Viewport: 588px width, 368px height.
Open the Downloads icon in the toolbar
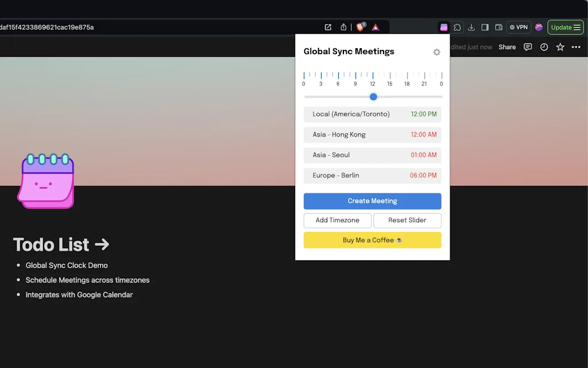pyautogui.click(x=471, y=27)
